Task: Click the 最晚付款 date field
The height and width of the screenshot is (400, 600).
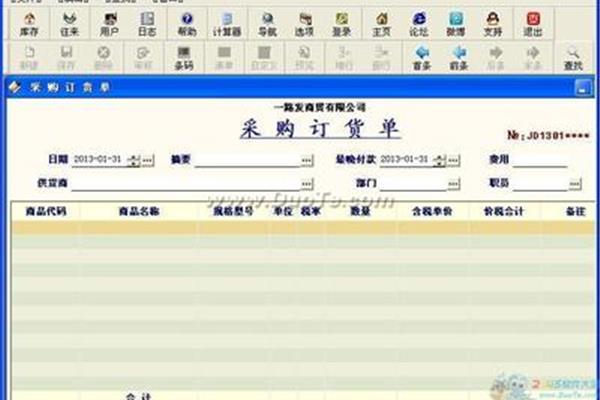Action: pyautogui.click(x=407, y=160)
